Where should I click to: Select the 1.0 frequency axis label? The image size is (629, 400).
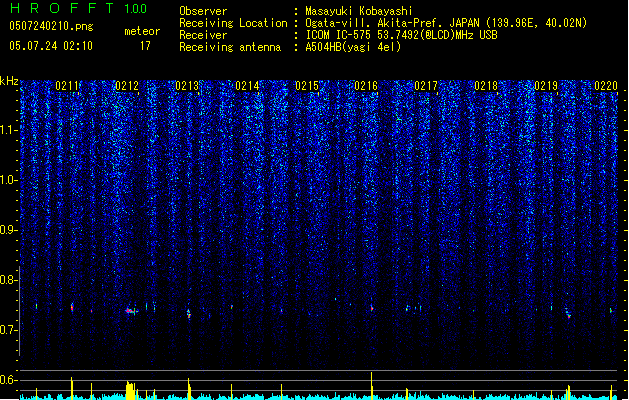coord(9,180)
